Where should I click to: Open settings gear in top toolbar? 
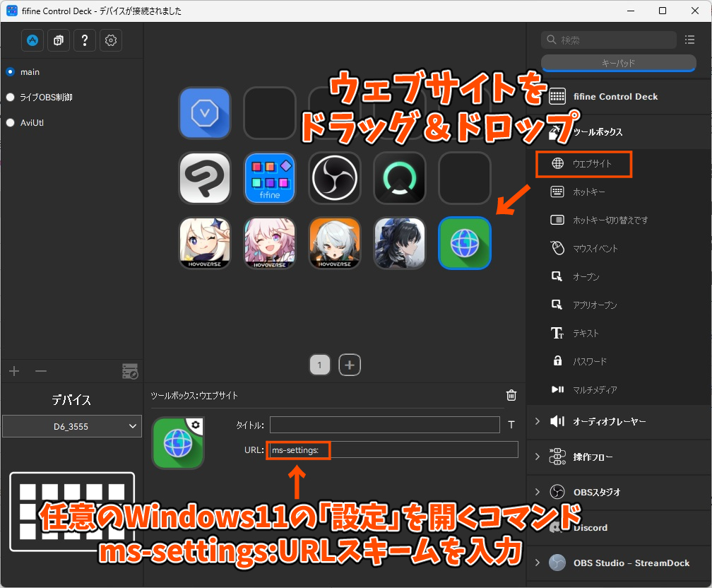click(x=110, y=40)
